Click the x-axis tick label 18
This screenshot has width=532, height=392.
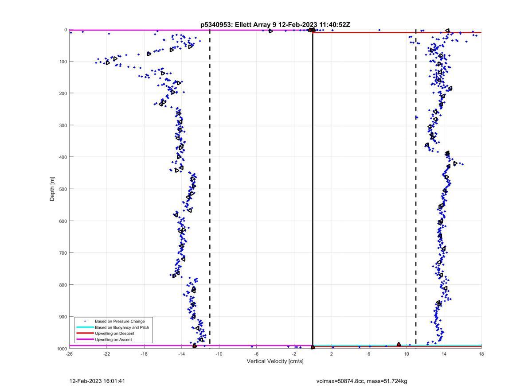[x=481, y=354]
